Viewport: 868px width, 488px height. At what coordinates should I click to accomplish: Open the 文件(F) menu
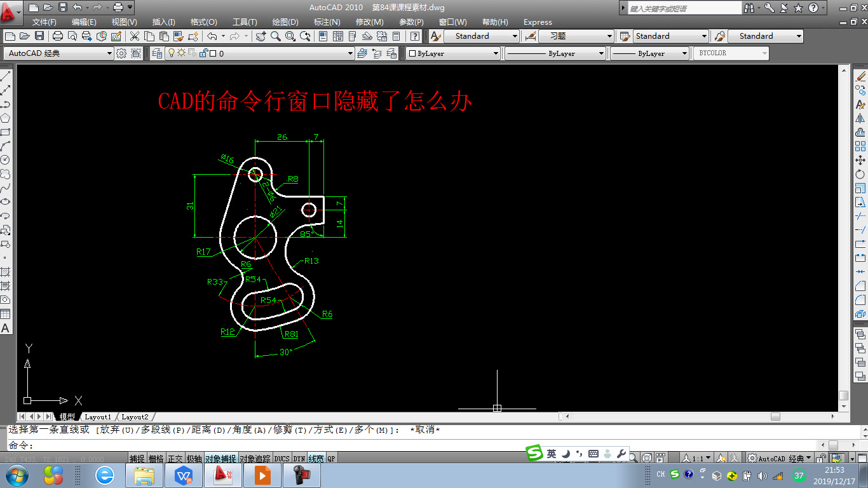pyautogui.click(x=44, y=22)
